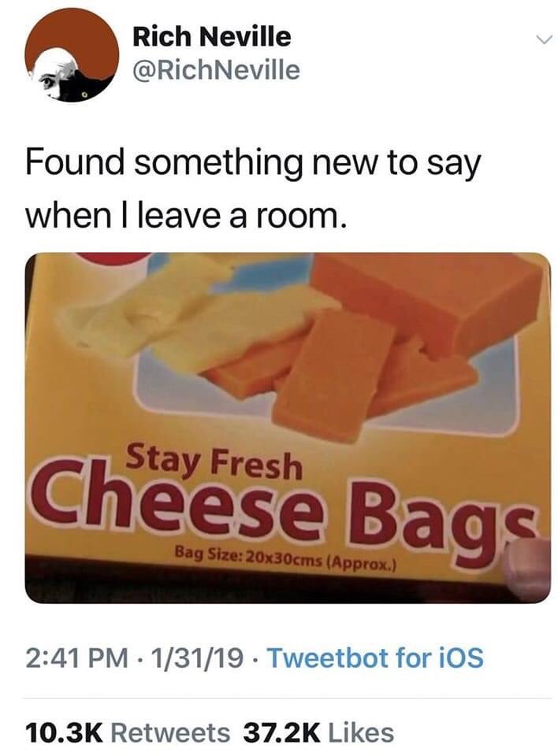Follow the Tweetbot for iOS link
This screenshot has height=756, width=558.
(375, 658)
